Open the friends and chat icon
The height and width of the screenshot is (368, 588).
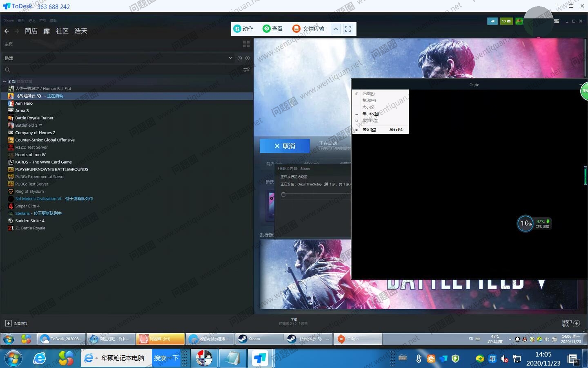tap(577, 323)
